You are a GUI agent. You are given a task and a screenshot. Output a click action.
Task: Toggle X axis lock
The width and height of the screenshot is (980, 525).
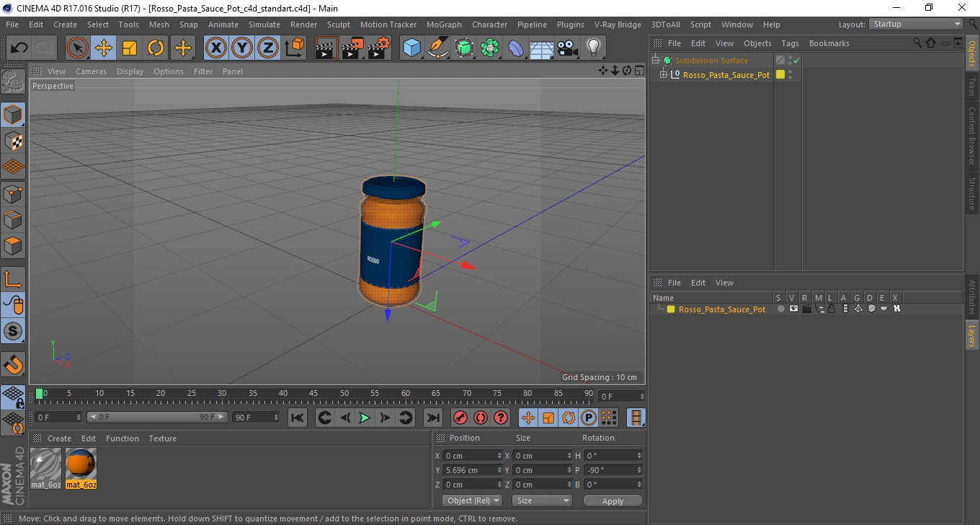(216, 48)
